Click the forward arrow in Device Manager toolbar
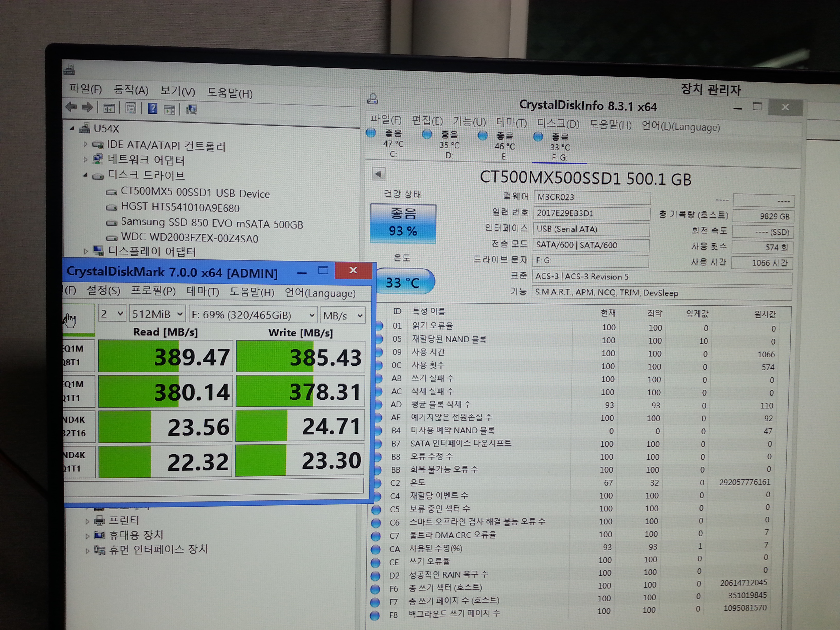Image resolution: width=840 pixels, height=630 pixels. pos(87,108)
